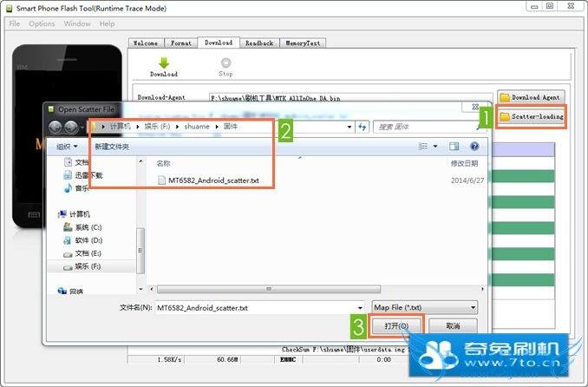This screenshot has width=588, height=387.
Task: Click the 取消 cancel button
Action: tap(453, 325)
